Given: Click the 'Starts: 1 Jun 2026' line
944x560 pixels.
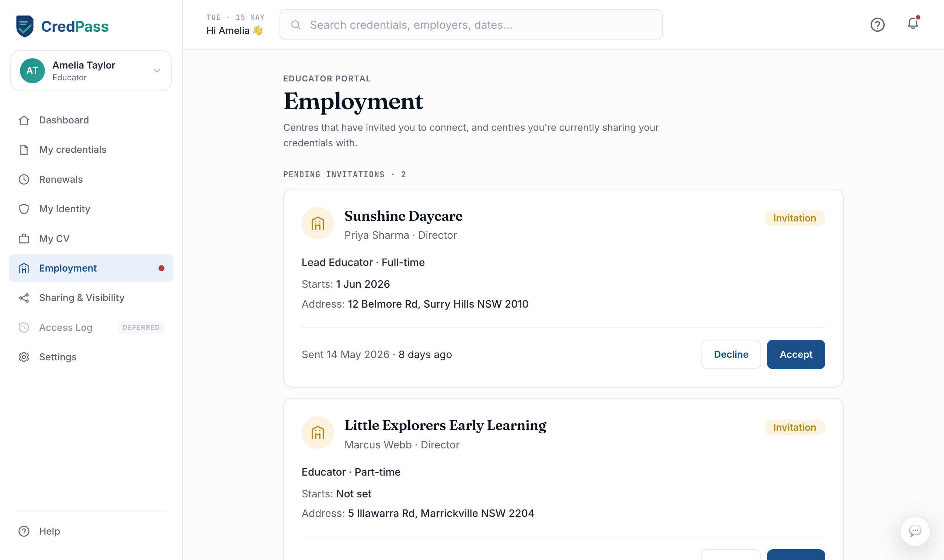Looking at the screenshot, I should (x=346, y=284).
